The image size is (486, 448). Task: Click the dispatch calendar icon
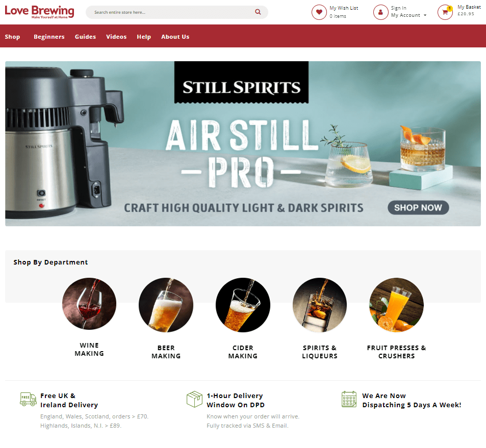click(349, 399)
